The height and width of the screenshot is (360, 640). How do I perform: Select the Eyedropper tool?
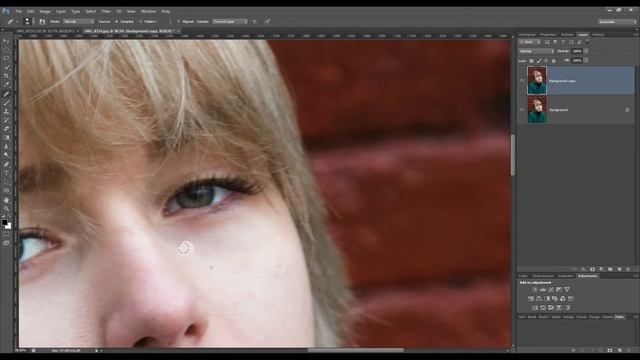6,84
